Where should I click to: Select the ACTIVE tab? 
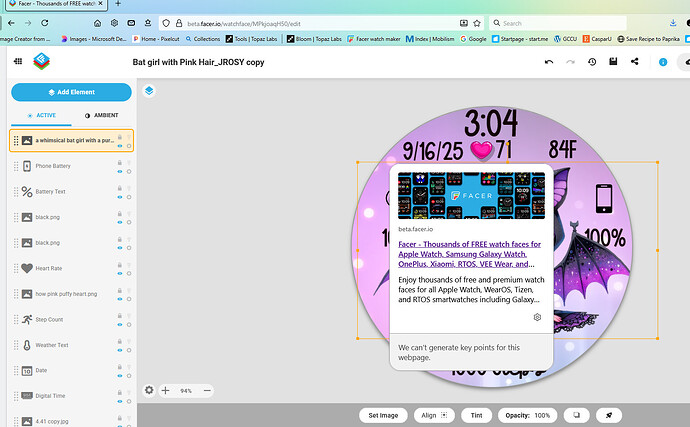point(41,115)
